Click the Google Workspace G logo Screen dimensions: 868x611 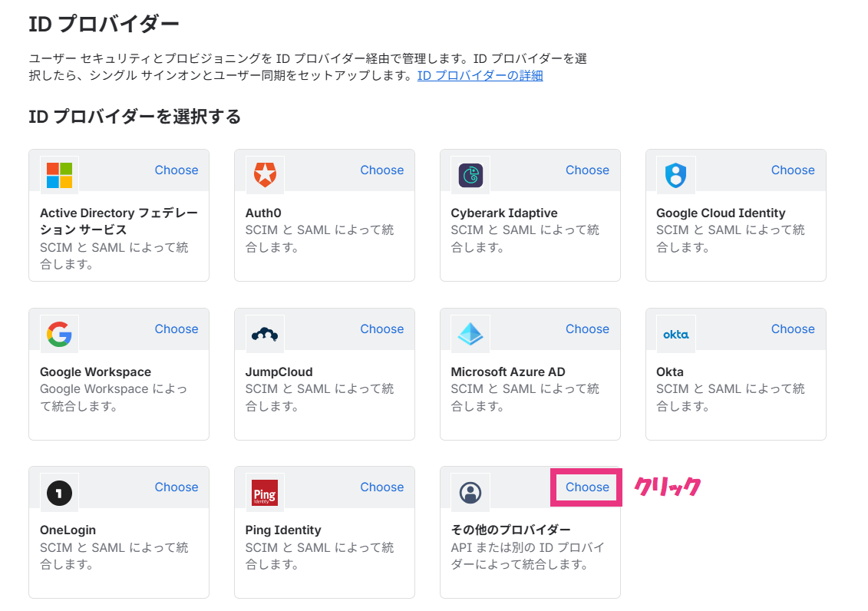pos(59,334)
